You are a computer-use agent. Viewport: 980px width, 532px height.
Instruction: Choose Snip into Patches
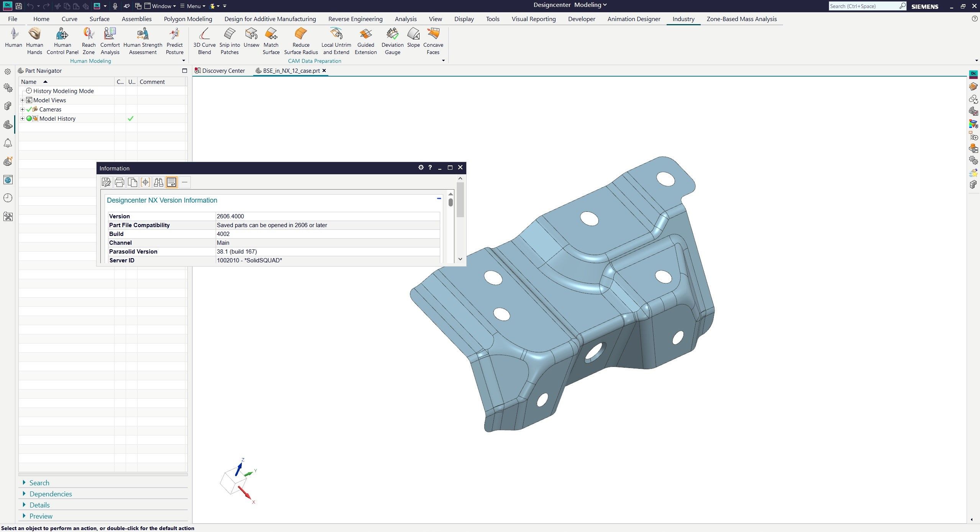[x=229, y=41]
